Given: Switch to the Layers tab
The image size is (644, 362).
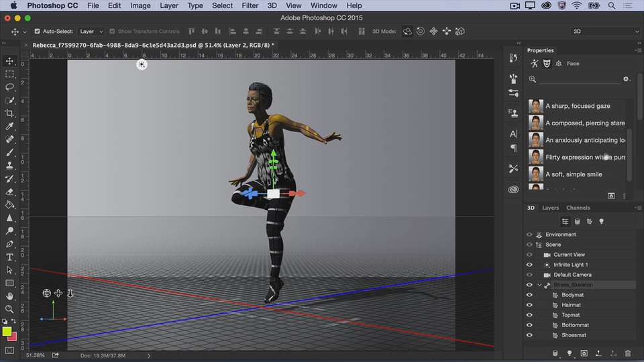Looking at the screenshot, I should (x=550, y=208).
